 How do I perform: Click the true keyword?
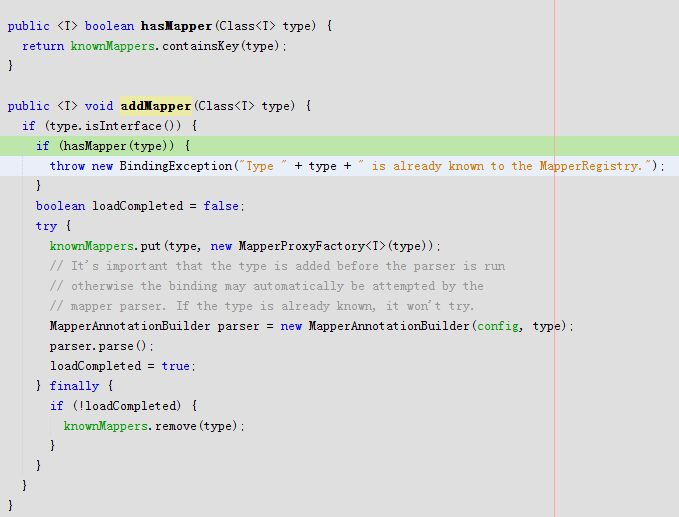[x=175, y=366]
